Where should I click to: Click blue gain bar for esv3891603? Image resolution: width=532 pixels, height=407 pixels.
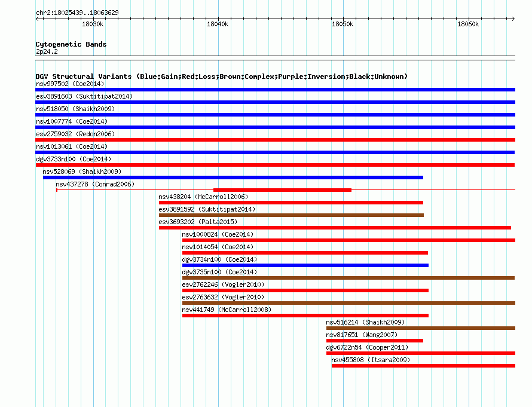(275, 102)
